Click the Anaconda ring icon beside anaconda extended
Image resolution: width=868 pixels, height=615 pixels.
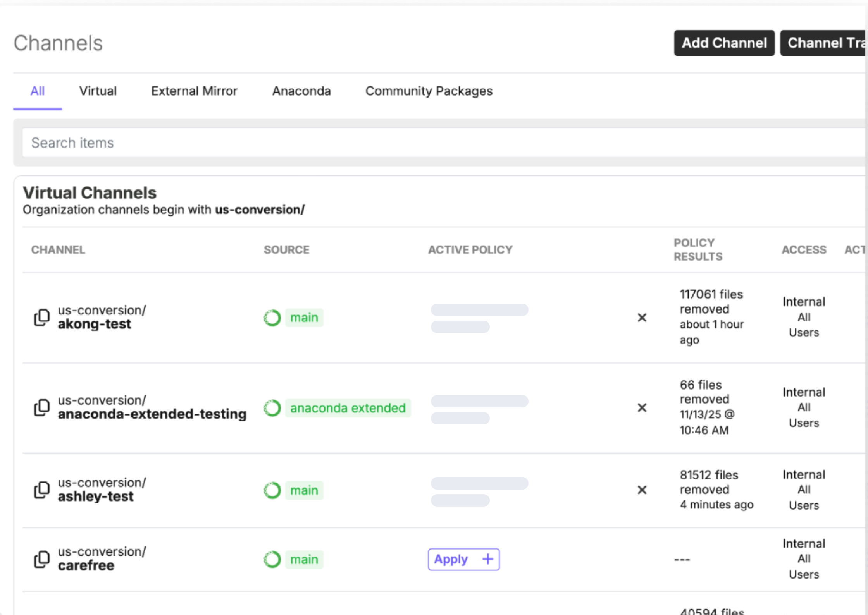point(272,408)
